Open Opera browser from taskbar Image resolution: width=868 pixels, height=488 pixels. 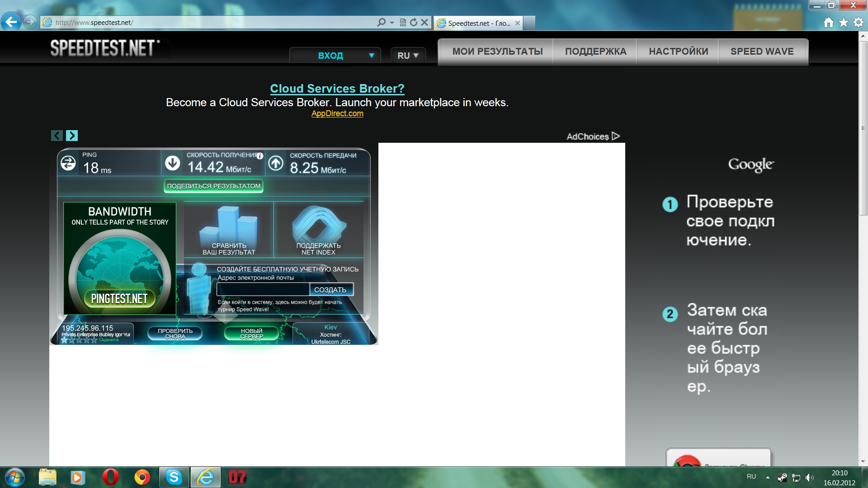(111, 477)
